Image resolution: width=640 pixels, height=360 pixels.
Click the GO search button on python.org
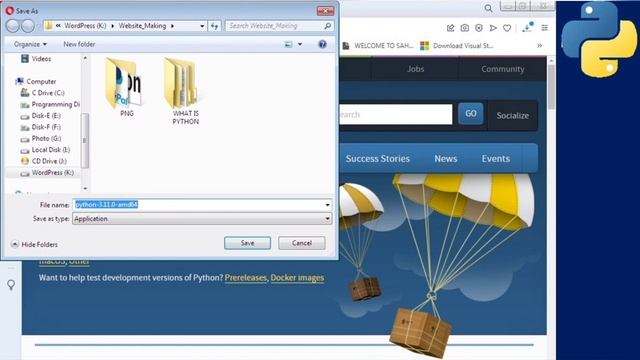pyautogui.click(x=471, y=113)
